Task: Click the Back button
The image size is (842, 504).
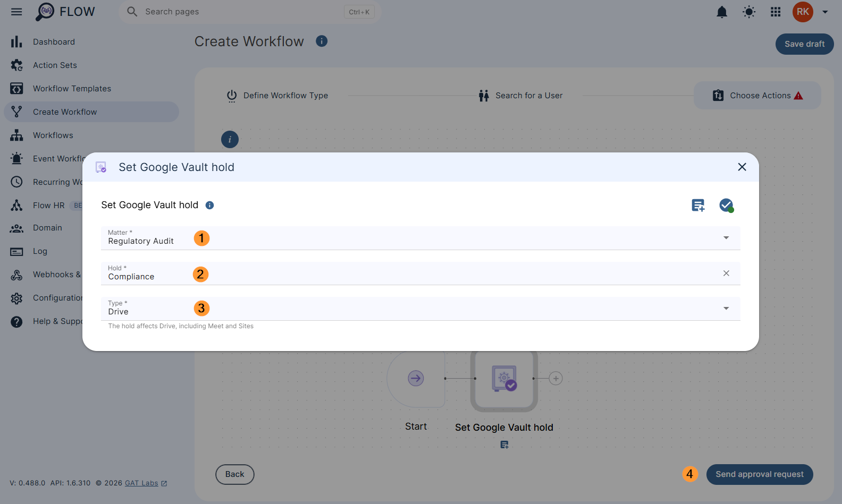Action: (234, 474)
